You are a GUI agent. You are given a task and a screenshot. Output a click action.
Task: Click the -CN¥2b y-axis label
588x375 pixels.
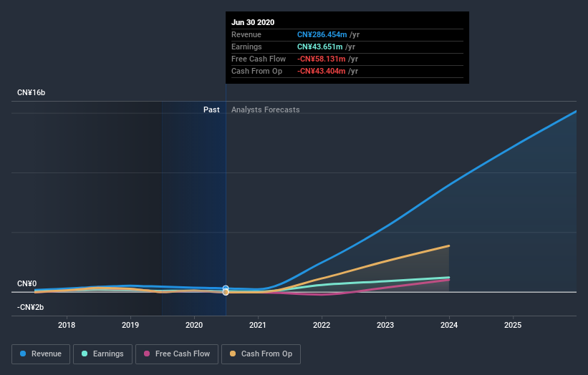click(x=30, y=307)
